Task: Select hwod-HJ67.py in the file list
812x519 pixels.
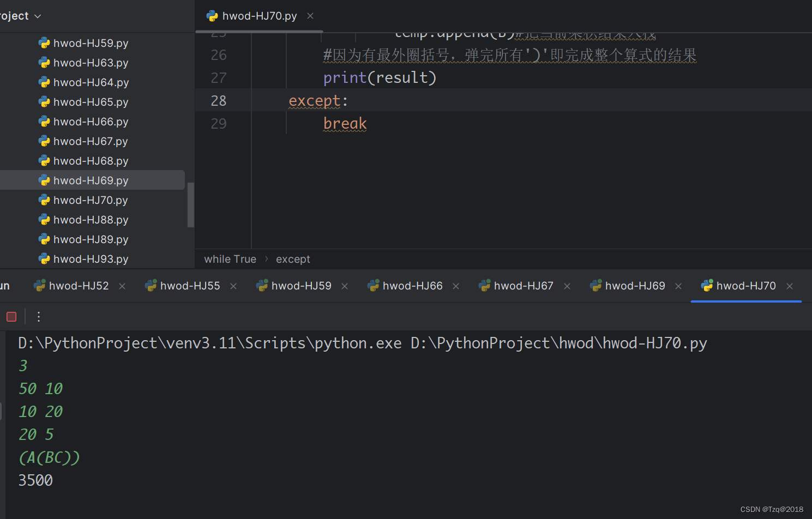Action: click(x=91, y=141)
